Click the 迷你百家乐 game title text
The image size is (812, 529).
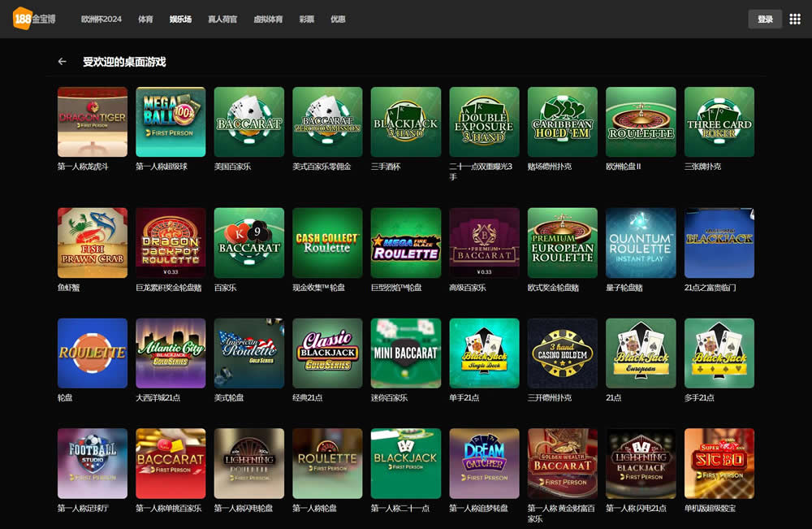[389, 398]
